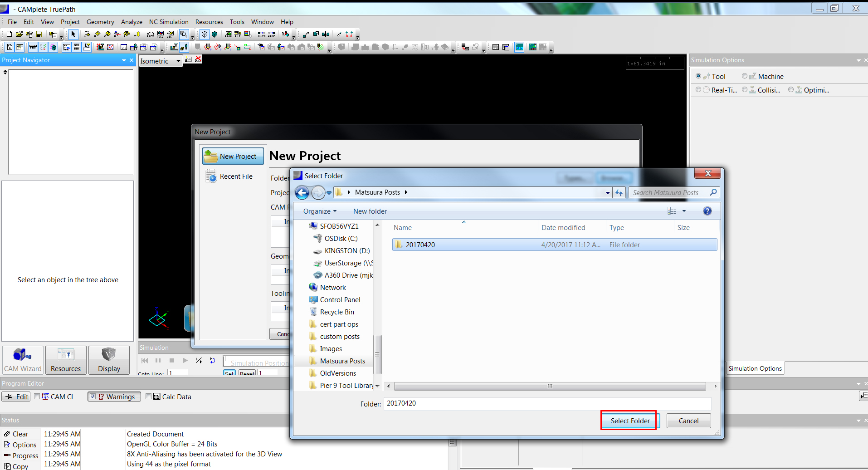Screen dimensions: 868x470
Task: Open the Status panel dropdown arrow
Action: click(x=858, y=421)
